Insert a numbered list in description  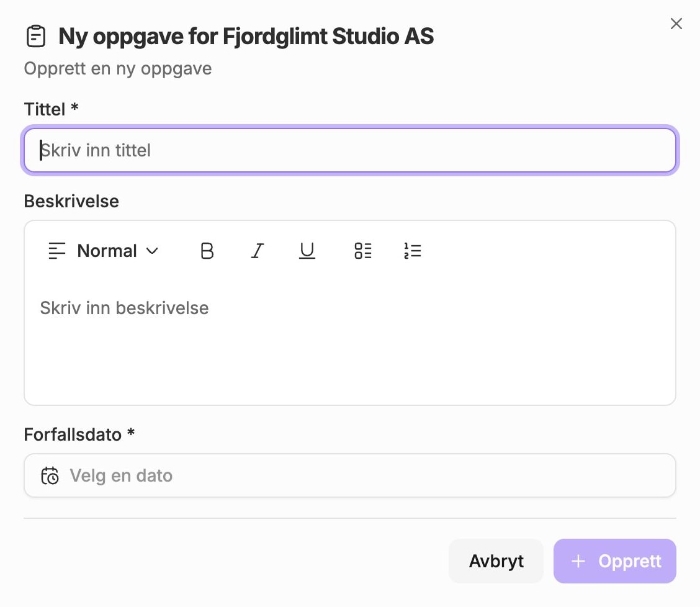[x=413, y=251]
